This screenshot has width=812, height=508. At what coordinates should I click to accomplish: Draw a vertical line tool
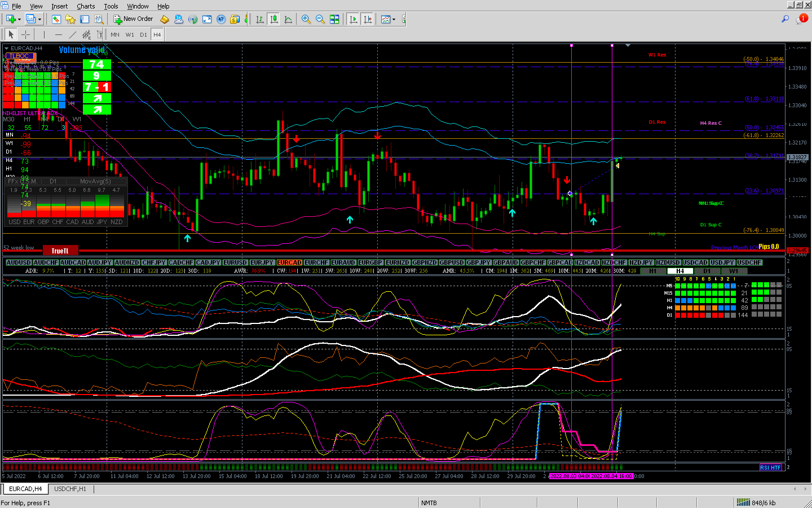click(44, 34)
